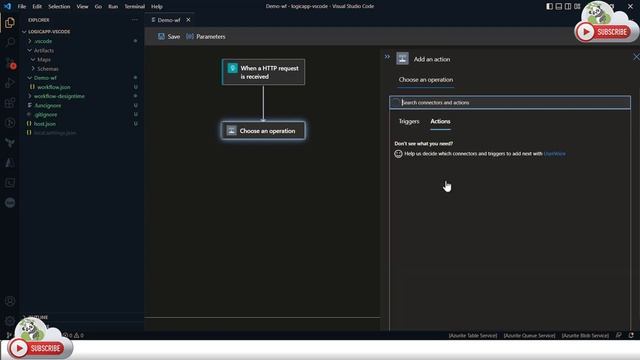640x360 pixels.
Task: Open the Extensions view in activity bar
Action: (x=10, y=103)
